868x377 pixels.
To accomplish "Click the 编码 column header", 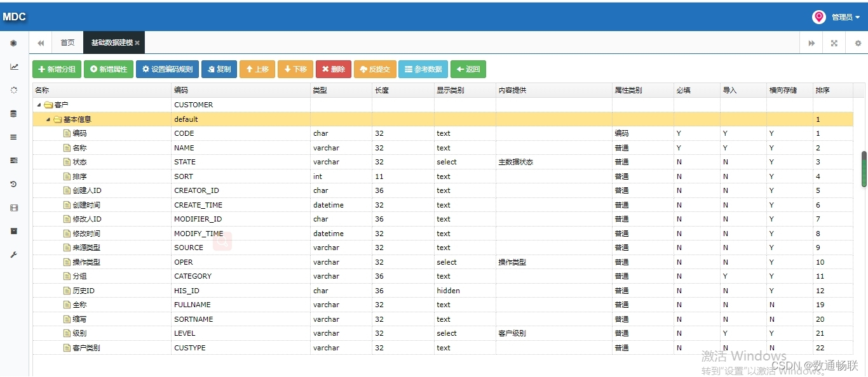I will tap(241, 90).
